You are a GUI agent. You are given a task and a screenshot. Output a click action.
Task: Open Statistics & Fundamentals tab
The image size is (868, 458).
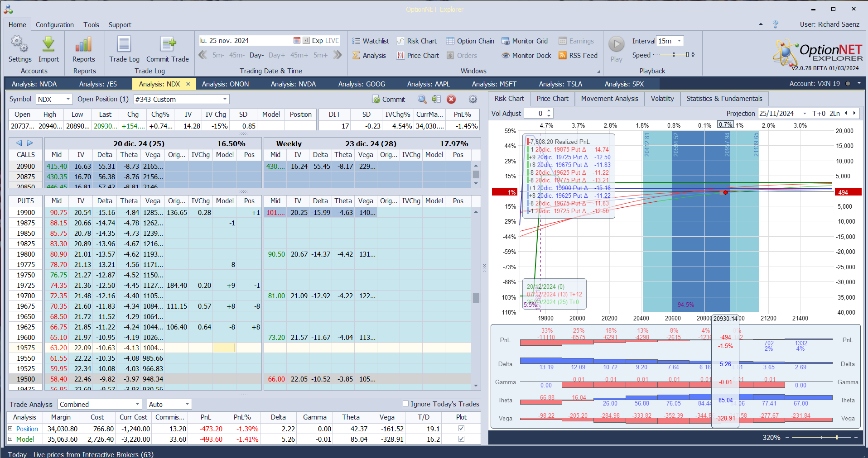coord(724,99)
